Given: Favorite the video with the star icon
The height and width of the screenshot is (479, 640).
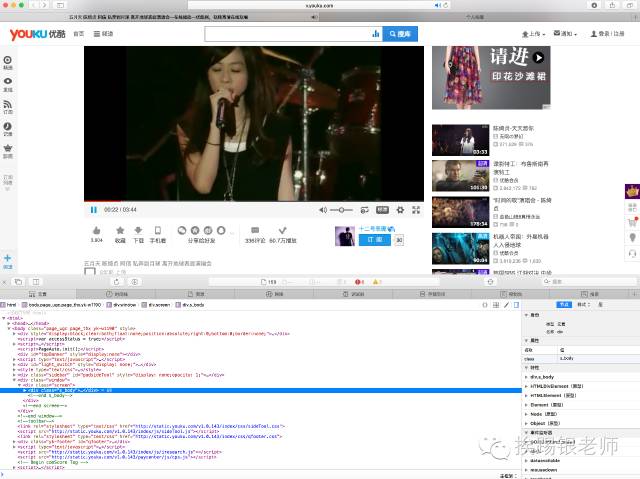Looking at the screenshot, I should (120, 231).
